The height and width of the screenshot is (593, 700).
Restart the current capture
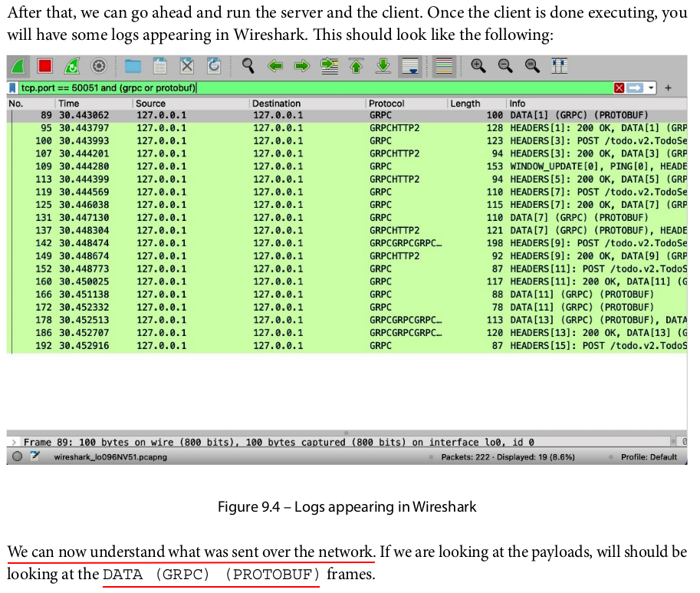[72, 67]
